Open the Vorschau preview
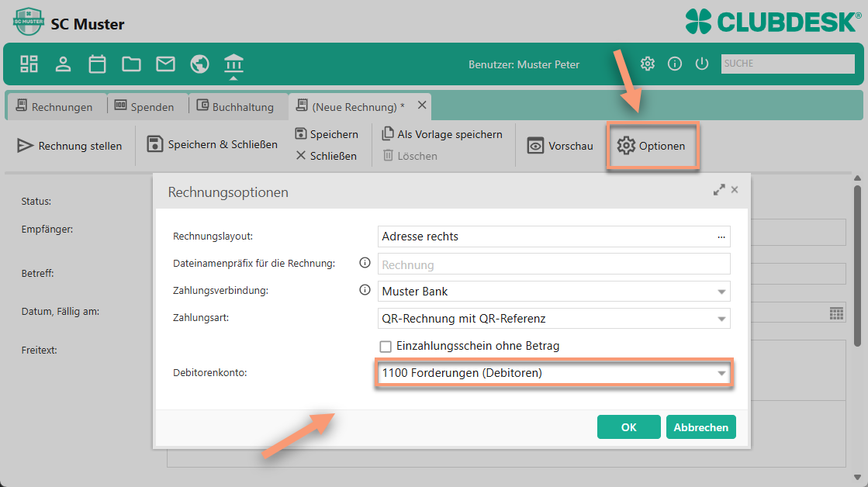The width and height of the screenshot is (868, 487). pyautogui.click(x=560, y=146)
